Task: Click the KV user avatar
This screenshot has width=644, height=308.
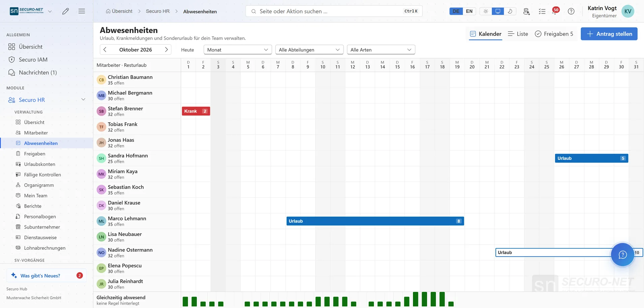Action: (628, 11)
